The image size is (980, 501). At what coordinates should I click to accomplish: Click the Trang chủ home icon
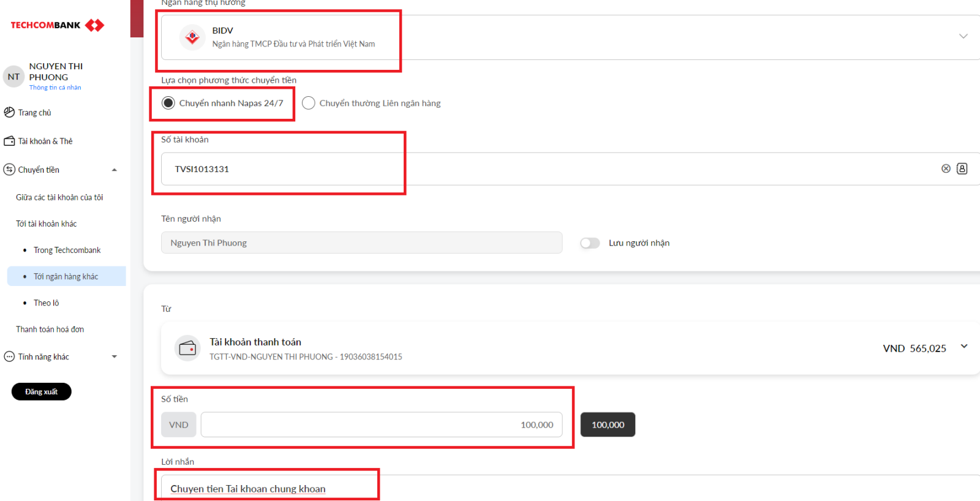coord(9,113)
